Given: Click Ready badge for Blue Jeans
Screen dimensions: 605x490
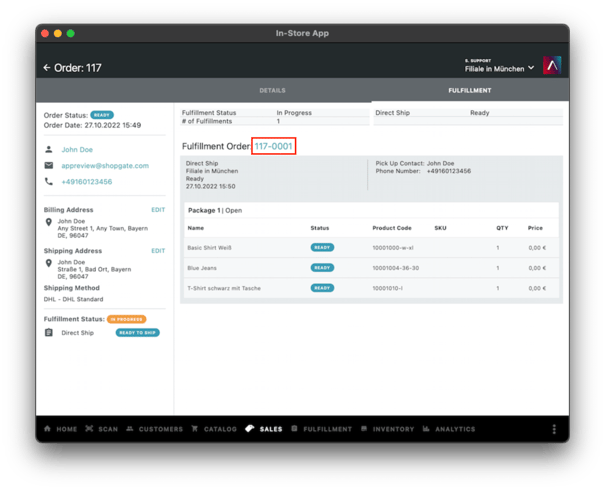Looking at the screenshot, I should (322, 268).
